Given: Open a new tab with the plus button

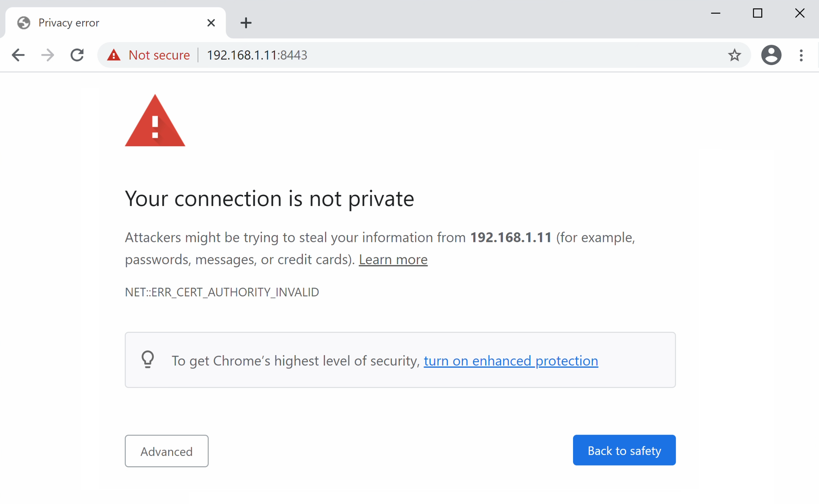Looking at the screenshot, I should pyautogui.click(x=246, y=23).
